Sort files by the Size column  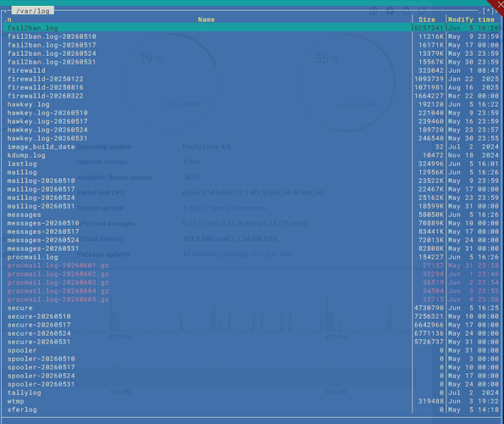pyautogui.click(x=427, y=20)
